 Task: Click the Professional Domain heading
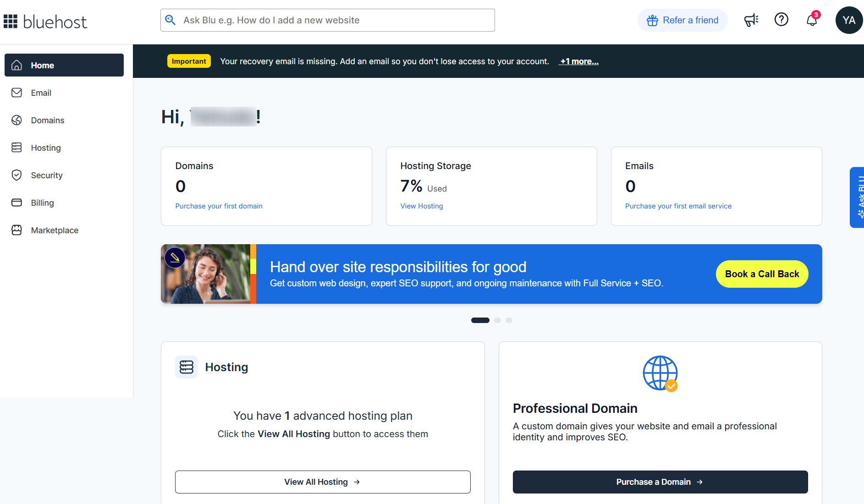pyautogui.click(x=575, y=408)
